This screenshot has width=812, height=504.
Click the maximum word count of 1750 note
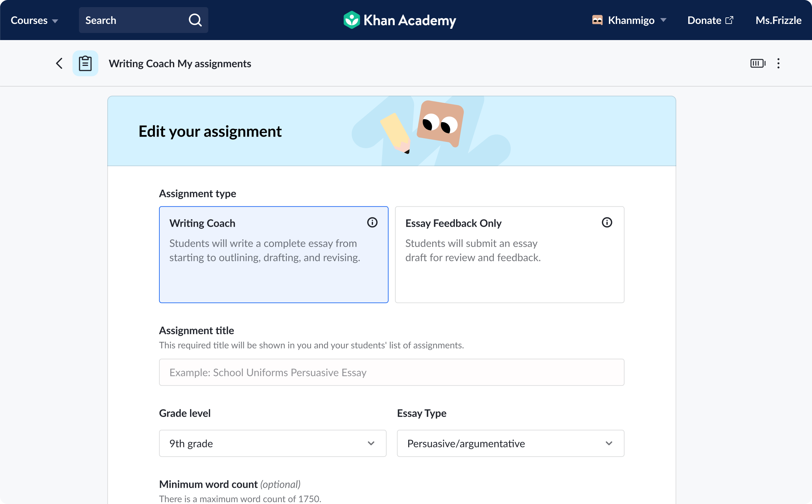(240, 499)
